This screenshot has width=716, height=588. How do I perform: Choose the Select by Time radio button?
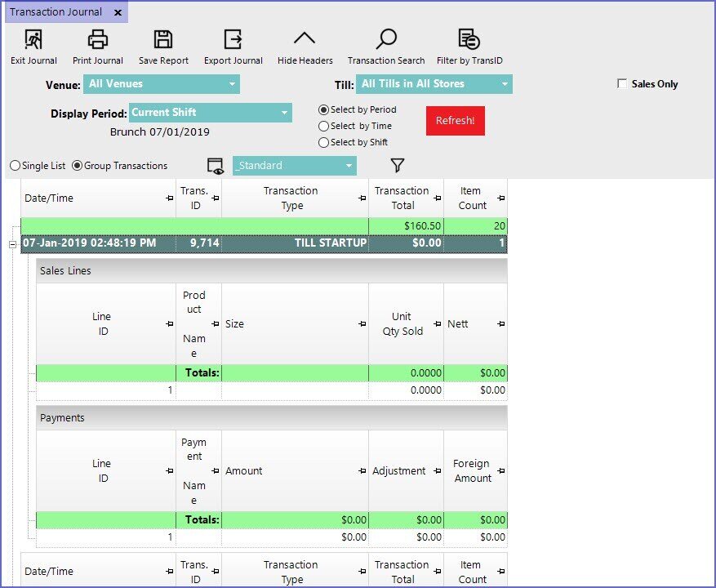324,127
